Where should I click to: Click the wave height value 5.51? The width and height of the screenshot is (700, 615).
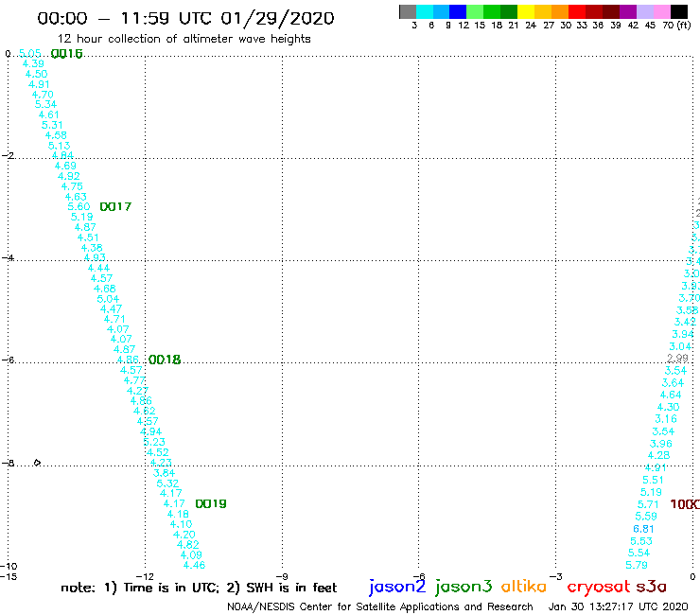(653, 480)
